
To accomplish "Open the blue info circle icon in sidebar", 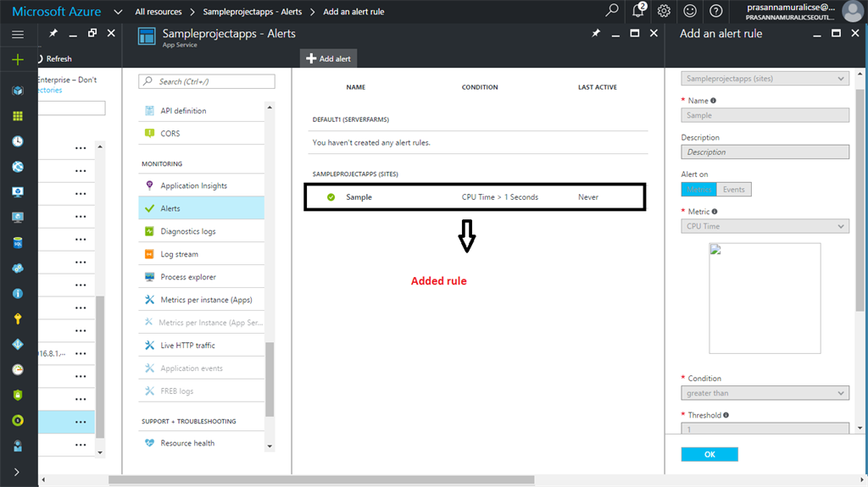I will point(18,293).
